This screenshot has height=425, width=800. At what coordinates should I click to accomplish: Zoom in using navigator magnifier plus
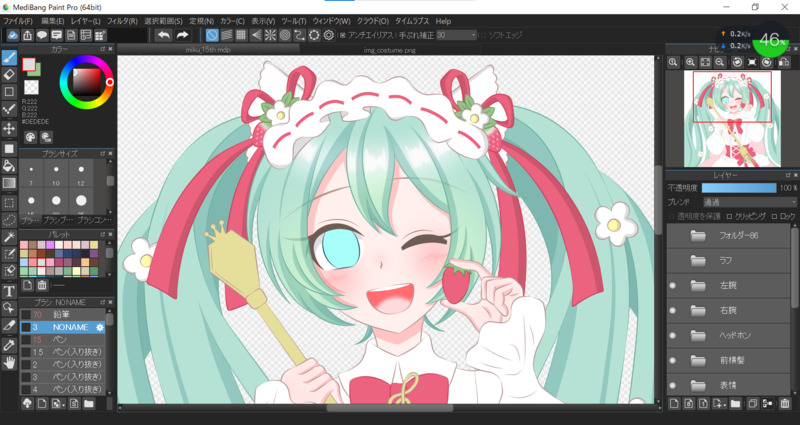tap(690, 62)
